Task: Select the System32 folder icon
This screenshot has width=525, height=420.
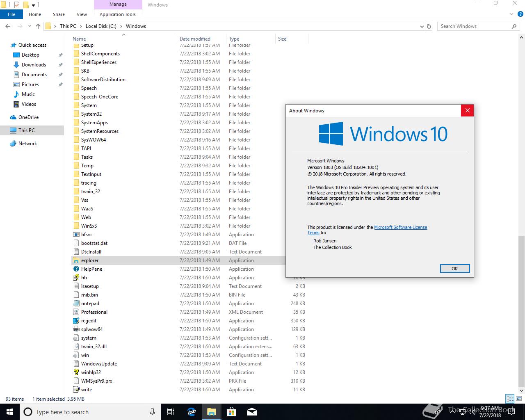Action: pos(76,114)
